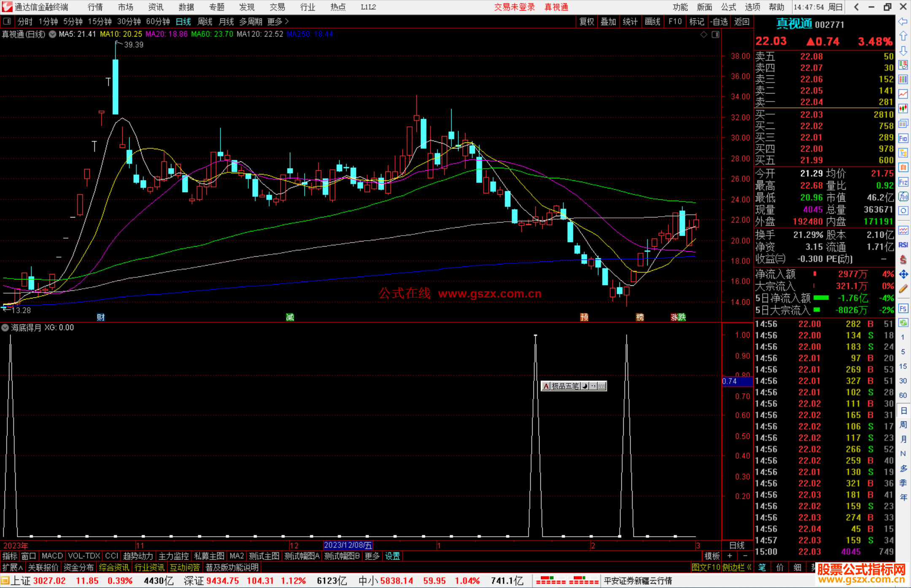Open the 公式 menu in the top bar
This screenshot has width=911, height=588.
[728, 7]
